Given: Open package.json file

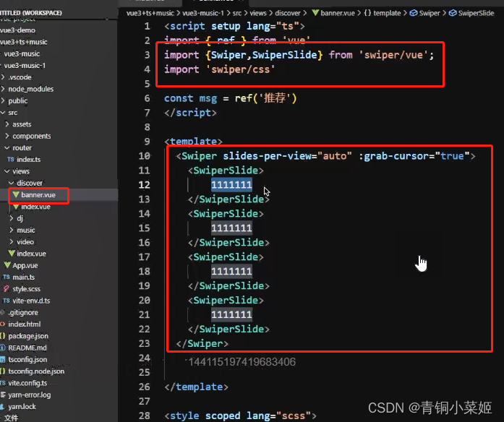Looking at the screenshot, I should coord(28,336).
